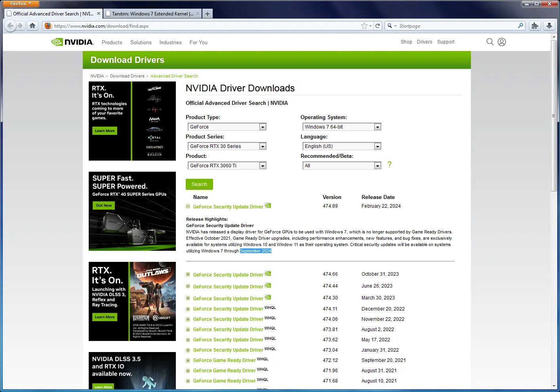Open the Product Series dropdown
Viewport: 560px width, 392px height.
(x=227, y=146)
